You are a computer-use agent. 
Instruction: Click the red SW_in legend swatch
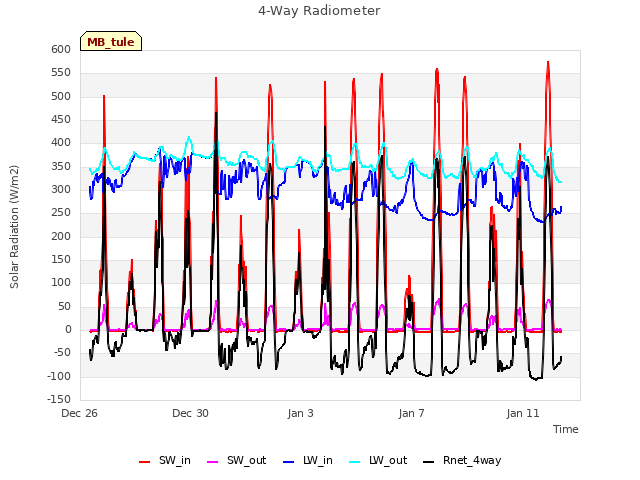pyautogui.click(x=144, y=462)
